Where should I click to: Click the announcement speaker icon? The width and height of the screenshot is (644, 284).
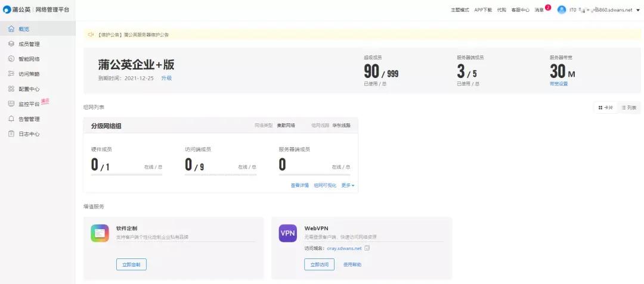91,35
